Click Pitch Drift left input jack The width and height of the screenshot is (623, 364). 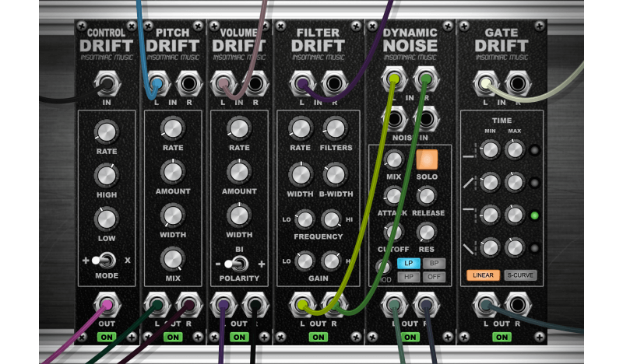[157, 84]
